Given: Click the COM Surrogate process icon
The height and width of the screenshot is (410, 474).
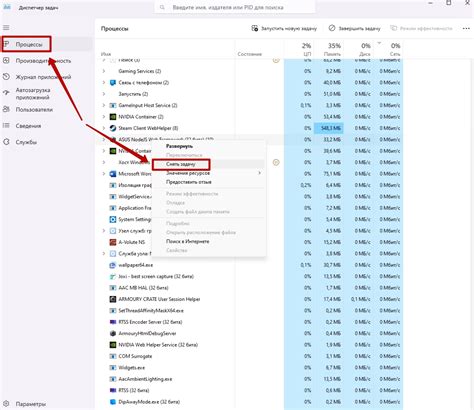Looking at the screenshot, I should click(x=113, y=356).
